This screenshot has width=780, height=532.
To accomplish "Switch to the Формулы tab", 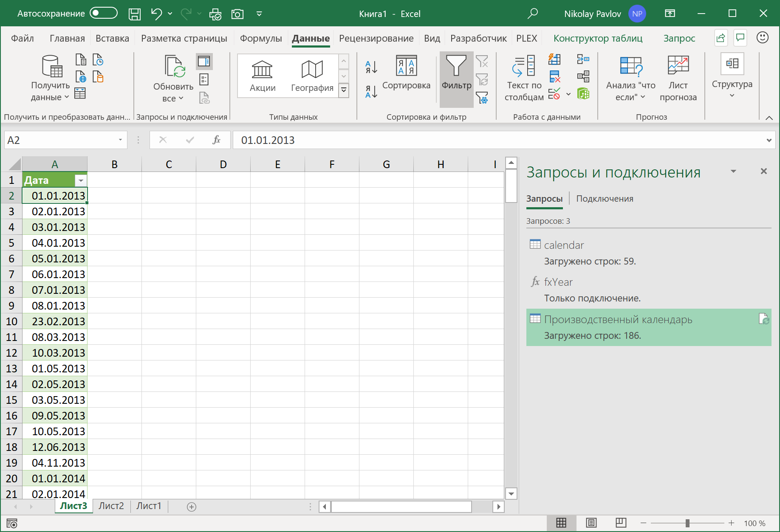I will pyautogui.click(x=261, y=38).
